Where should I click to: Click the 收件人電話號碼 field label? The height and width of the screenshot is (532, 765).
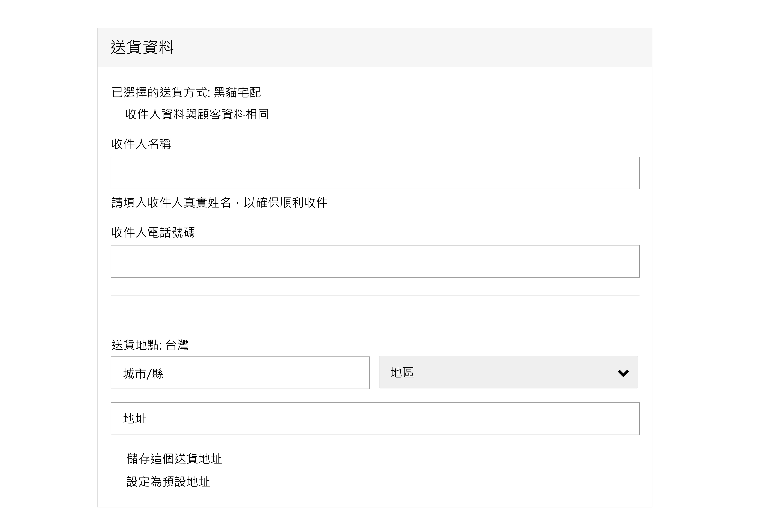tap(153, 232)
